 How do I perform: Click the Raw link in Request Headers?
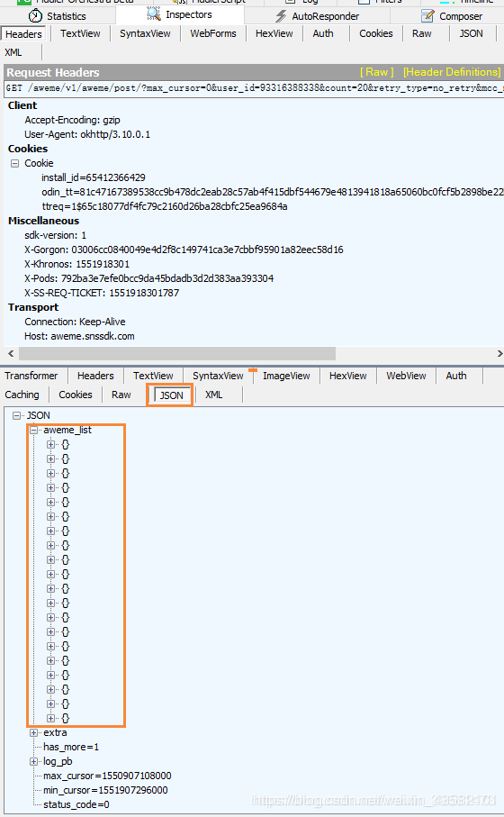point(376,72)
